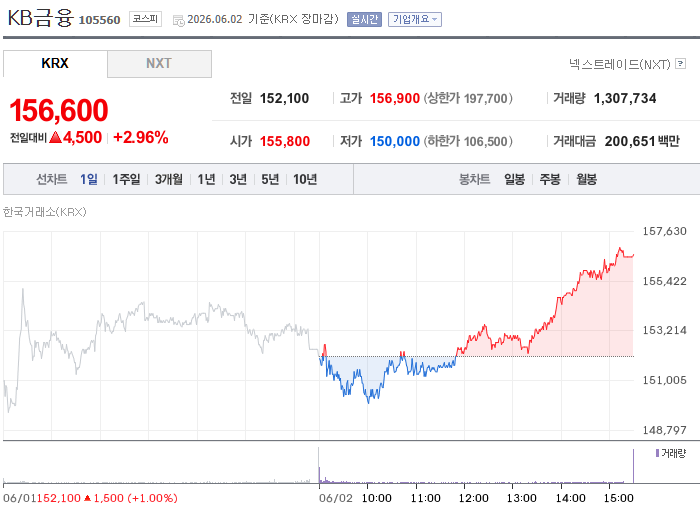Viewport: 700px width, 519px height.
Task: Click the 157,630 y-axis label
Action: point(664,231)
